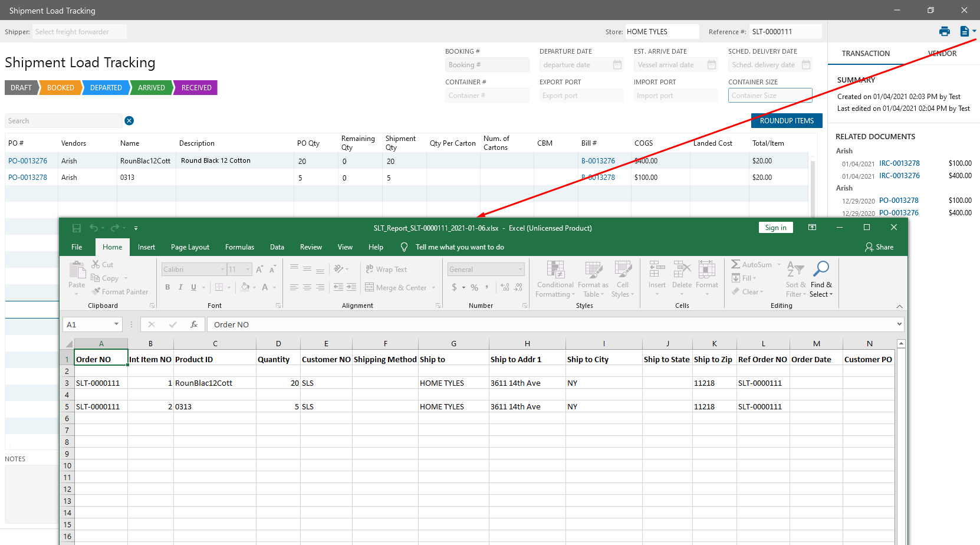
Task: Open the PO-0013276 link in PO column
Action: (28, 161)
